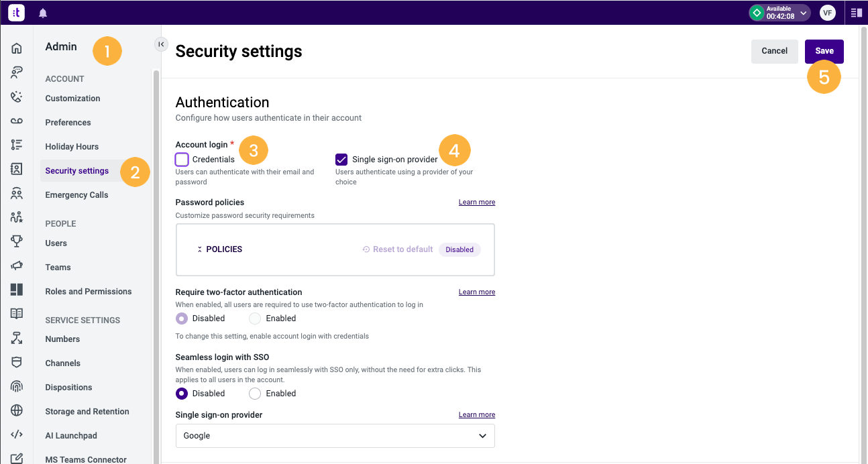Select Security settings menu item

(x=77, y=171)
